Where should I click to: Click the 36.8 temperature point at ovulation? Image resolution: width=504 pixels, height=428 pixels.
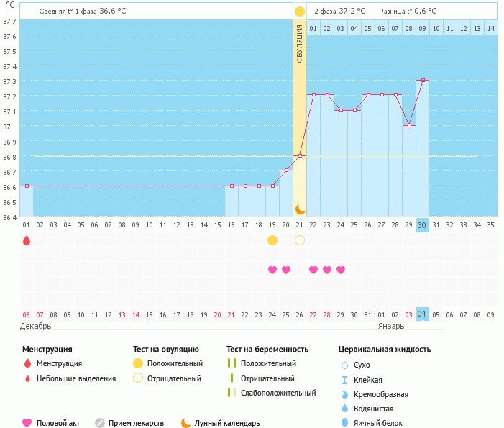pyautogui.click(x=300, y=155)
